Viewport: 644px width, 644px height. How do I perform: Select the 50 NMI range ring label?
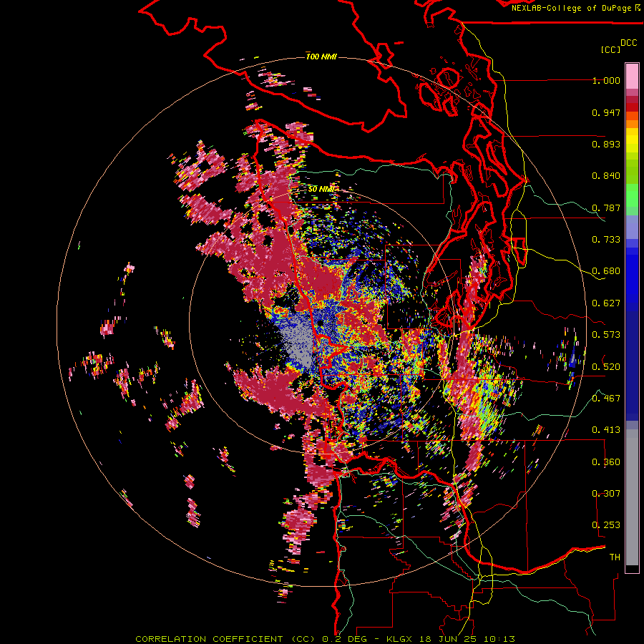[321, 189]
